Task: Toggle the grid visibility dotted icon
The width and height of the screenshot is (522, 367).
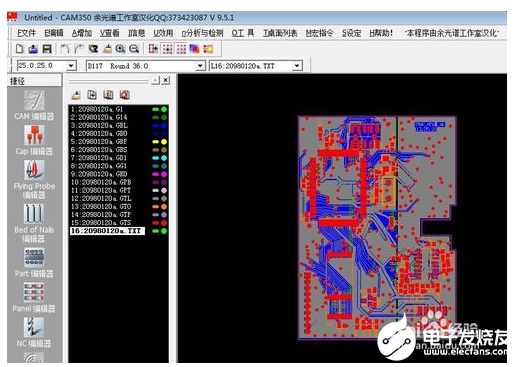Action: (181, 49)
